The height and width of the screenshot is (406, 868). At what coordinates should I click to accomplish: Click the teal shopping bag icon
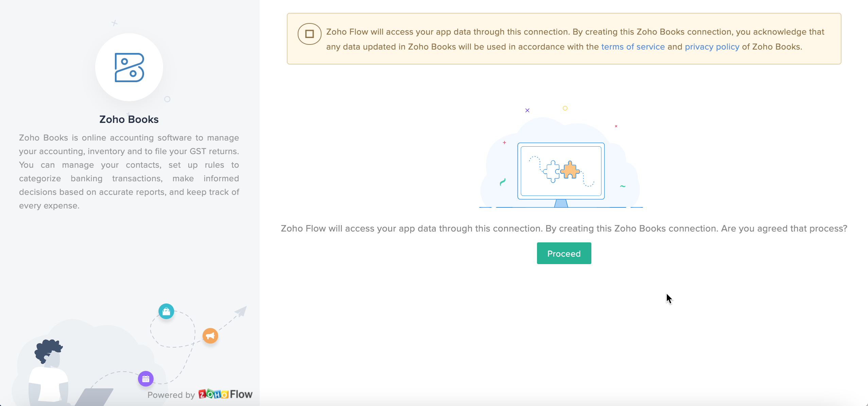point(166,311)
